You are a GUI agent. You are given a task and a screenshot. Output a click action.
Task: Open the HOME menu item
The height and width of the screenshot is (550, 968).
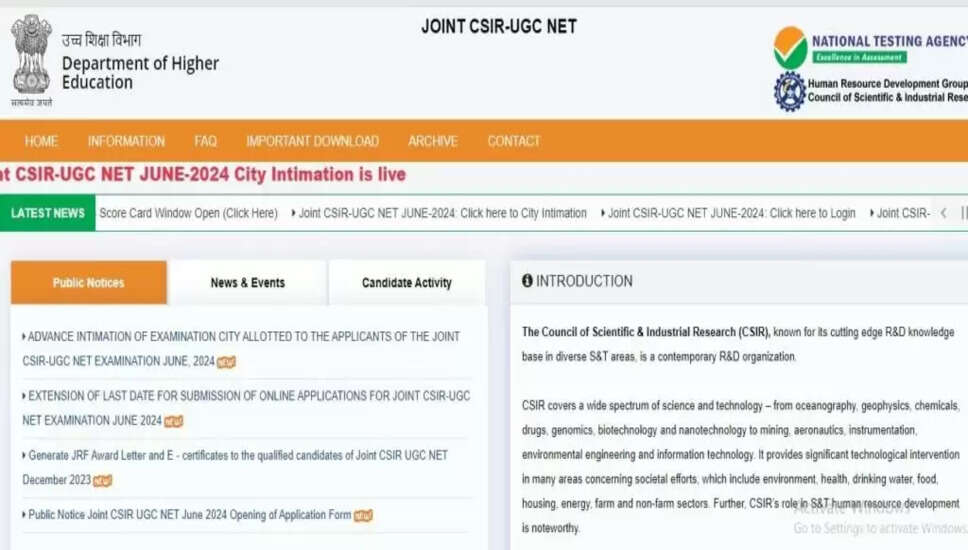(x=41, y=141)
